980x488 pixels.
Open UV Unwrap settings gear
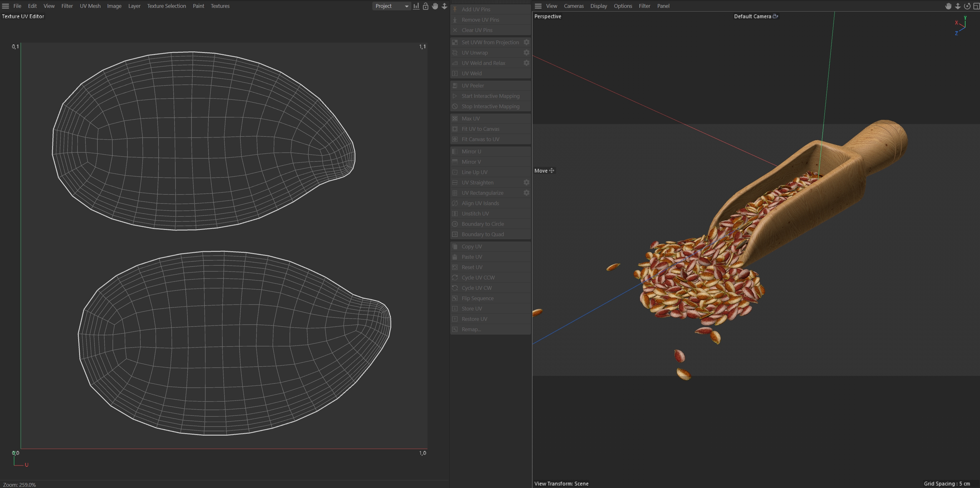click(526, 52)
